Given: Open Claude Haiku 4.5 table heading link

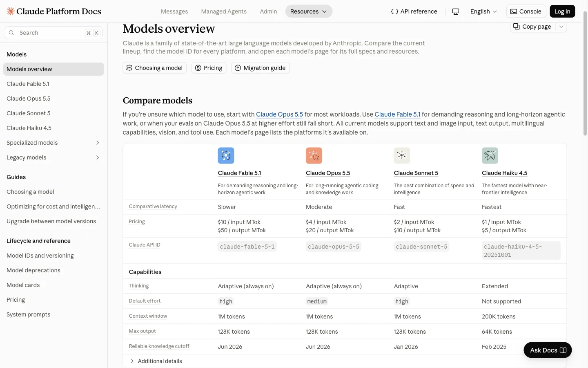Looking at the screenshot, I should (x=504, y=173).
